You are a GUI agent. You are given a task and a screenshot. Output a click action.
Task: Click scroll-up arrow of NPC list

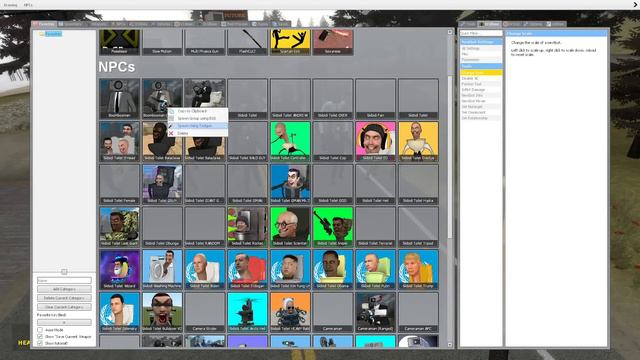(450, 32)
